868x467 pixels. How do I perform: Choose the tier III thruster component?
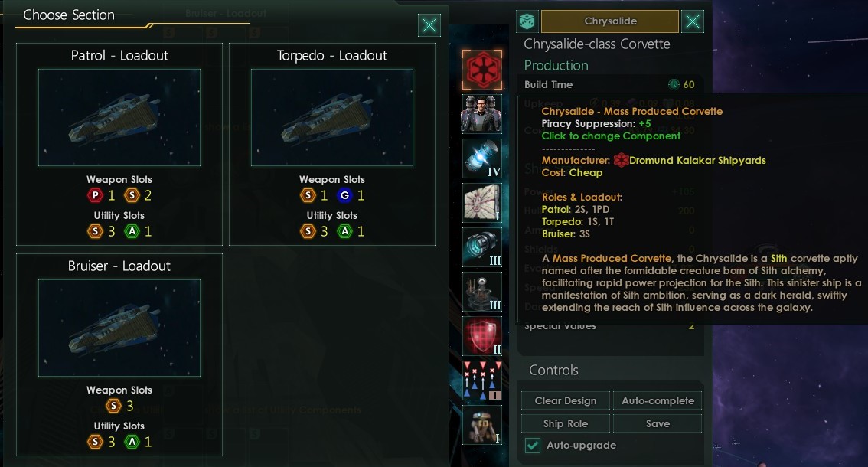click(x=482, y=247)
